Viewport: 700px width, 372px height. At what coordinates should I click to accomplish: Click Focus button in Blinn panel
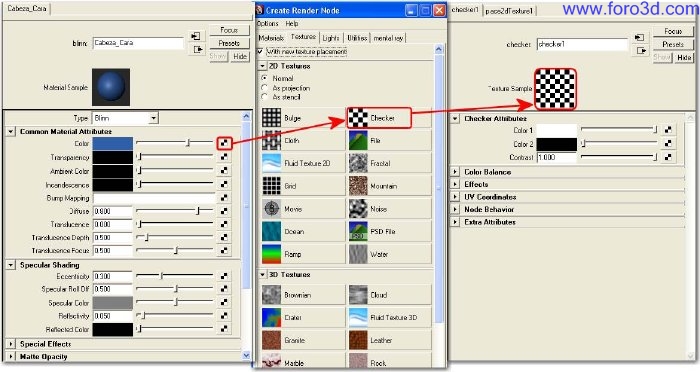click(x=229, y=30)
